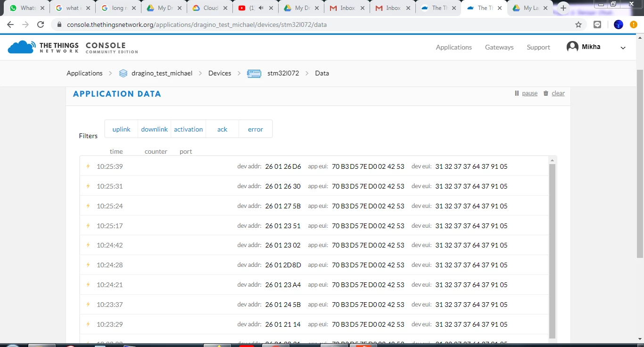
Task: Select the Data breadcrumb
Action: pos(322,73)
